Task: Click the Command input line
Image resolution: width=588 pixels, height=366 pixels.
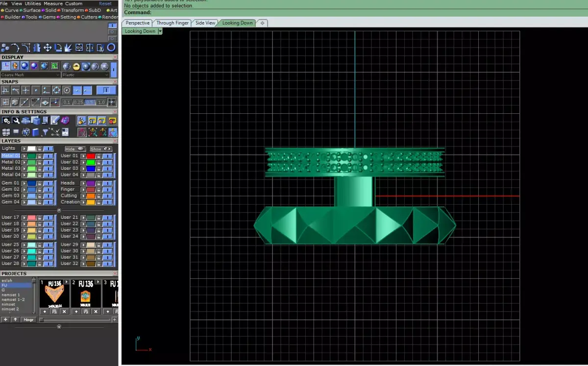Action: click(354, 13)
